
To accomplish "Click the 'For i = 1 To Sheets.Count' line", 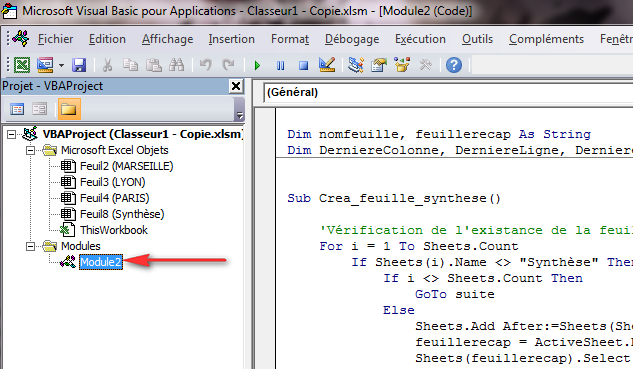I will (x=419, y=246).
